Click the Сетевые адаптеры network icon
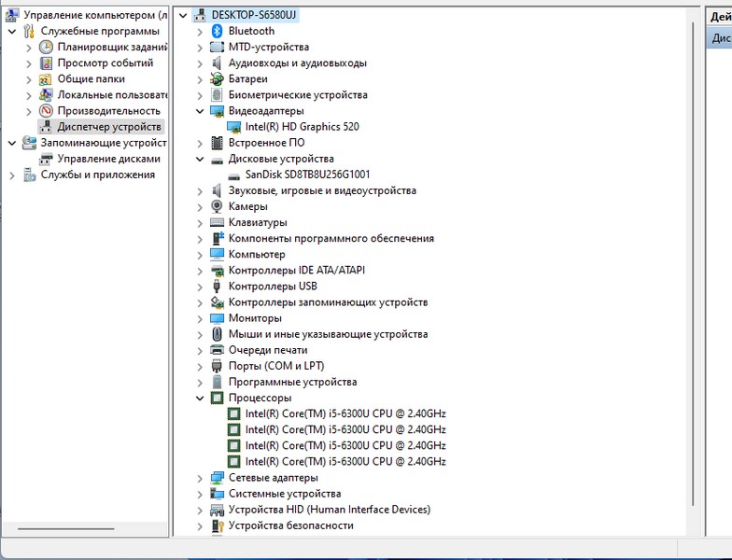Image resolution: width=732 pixels, height=560 pixels. point(217,478)
